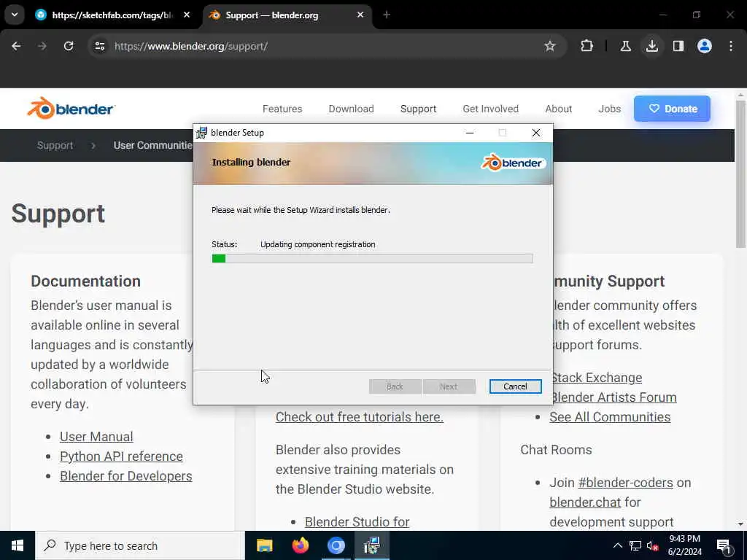The height and width of the screenshot is (560, 747).
Task: Open the browser downloads icon
Action: click(651, 46)
